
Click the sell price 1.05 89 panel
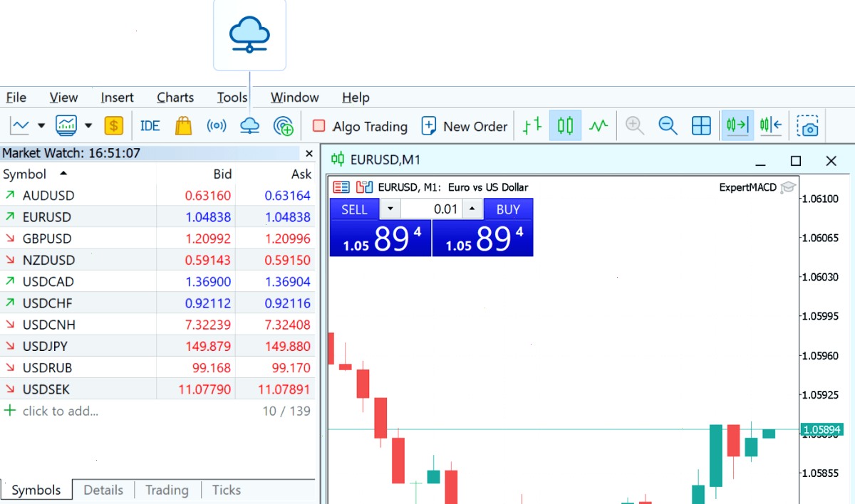pos(380,238)
